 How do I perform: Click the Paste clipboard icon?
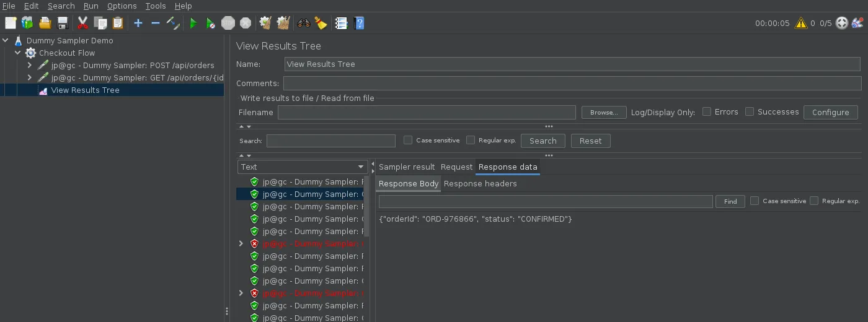tap(118, 23)
